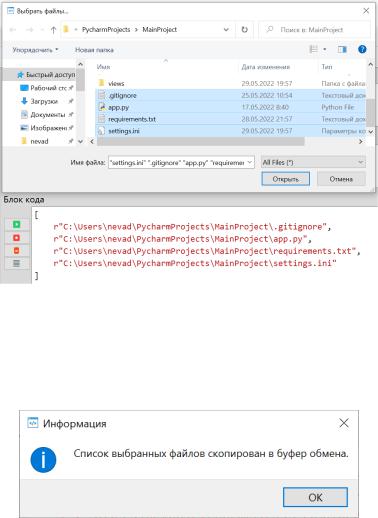Click the nevad folder icon in sidebar
This screenshot has height=518, width=378.
pyautogui.click(x=24, y=141)
